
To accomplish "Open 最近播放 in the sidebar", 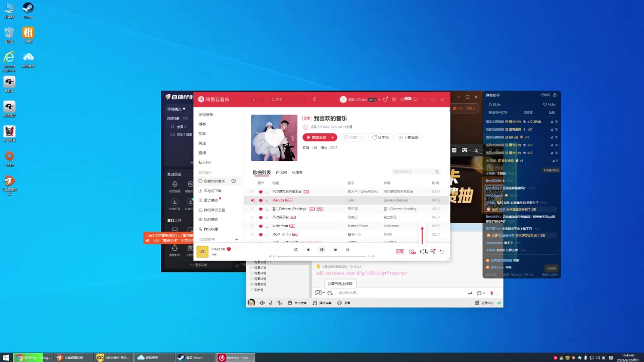I will pyautogui.click(x=209, y=200).
